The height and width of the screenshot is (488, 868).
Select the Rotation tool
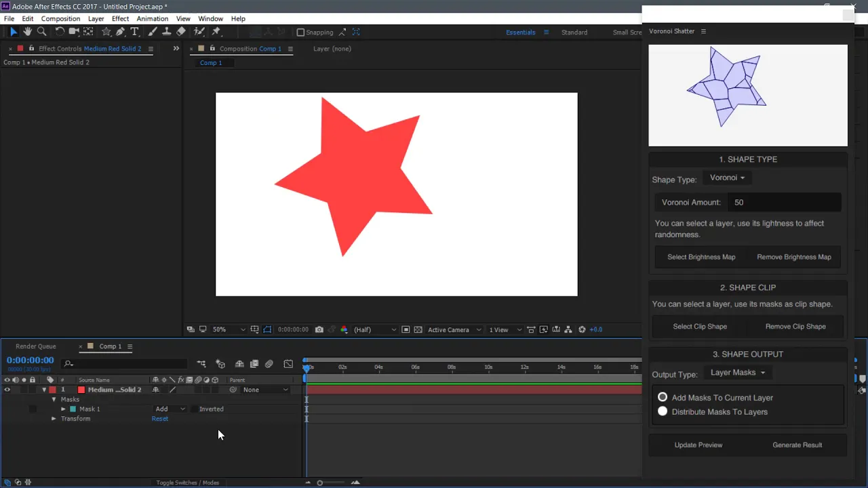60,32
